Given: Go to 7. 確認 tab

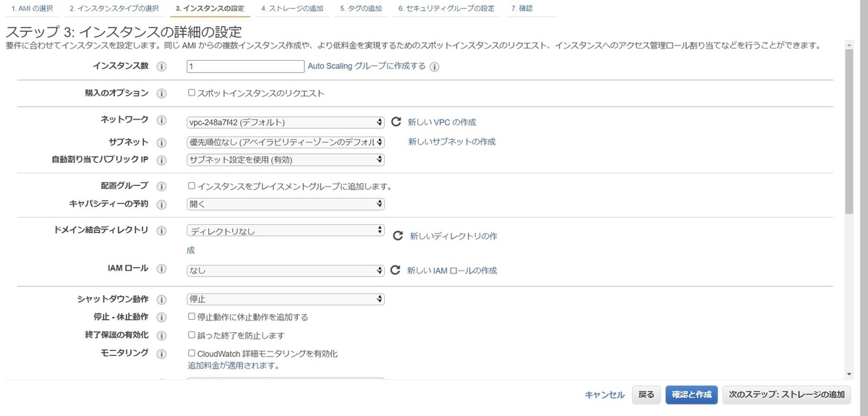Looking at the screenshot, I should point(522,8).
